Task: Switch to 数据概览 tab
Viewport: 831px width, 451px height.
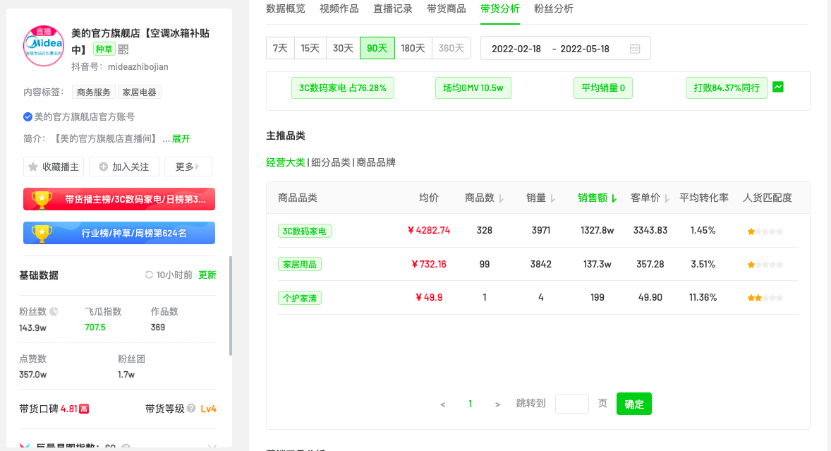Action: (286, 8)
